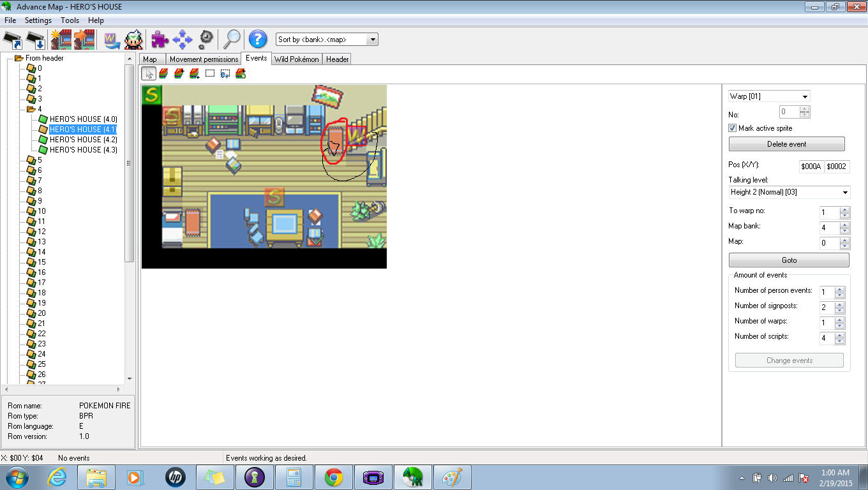The width and height of the screenshot is (868, 490).
Task: Click the stacked layers icon with green plus
Action: 241,73
